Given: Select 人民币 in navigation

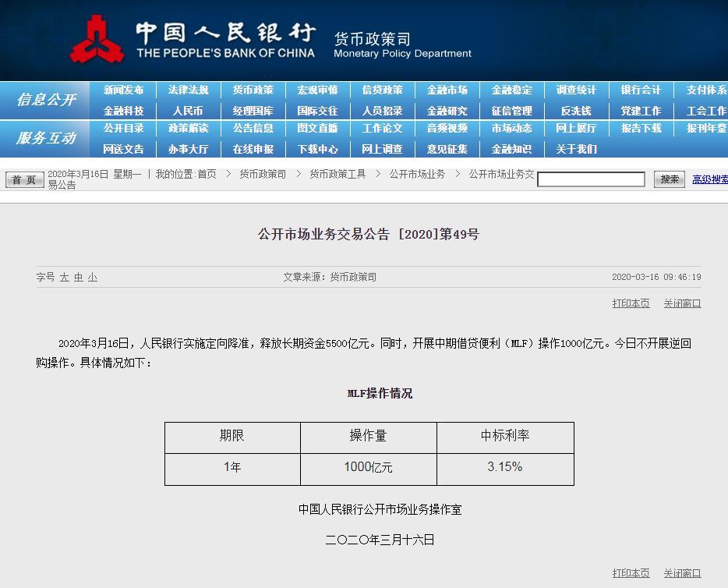Looking at the screenshot, I should (x=188, y=111).
